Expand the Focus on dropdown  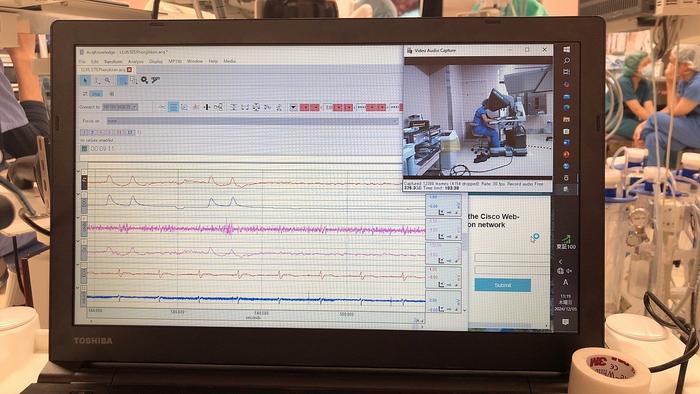click(252, 121)
